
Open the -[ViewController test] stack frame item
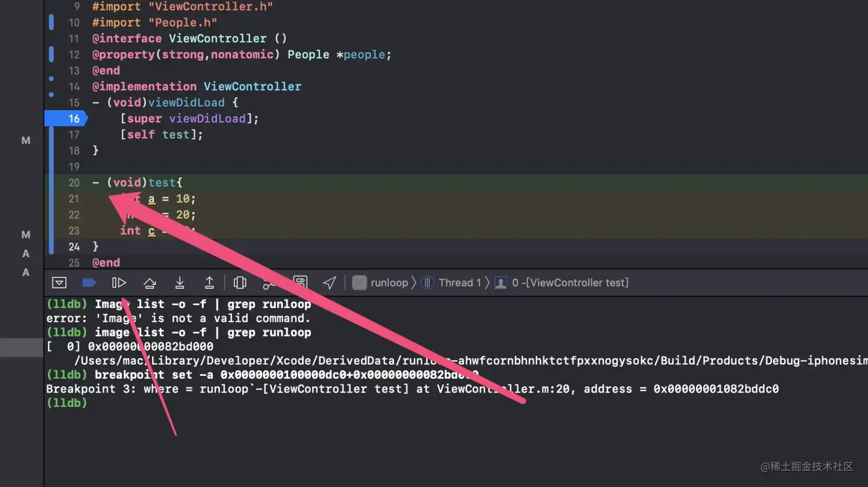(x=561, y=283)
